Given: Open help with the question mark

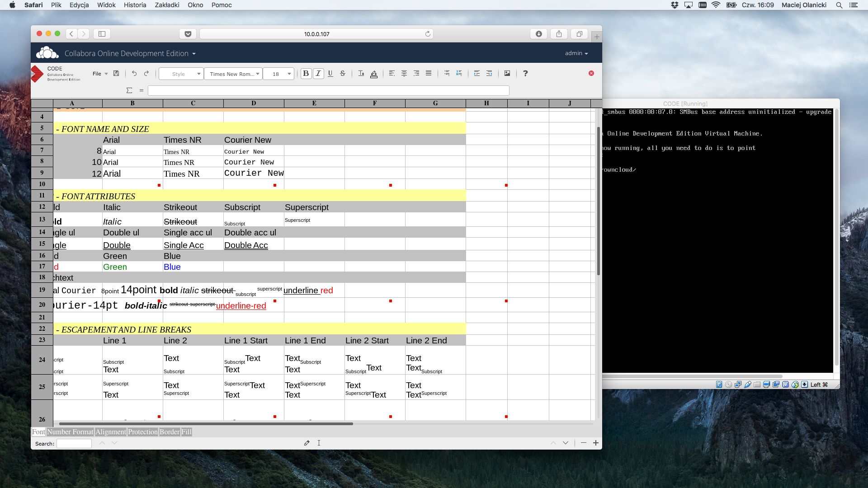Looking at the screenshot, I should (525, 74).
